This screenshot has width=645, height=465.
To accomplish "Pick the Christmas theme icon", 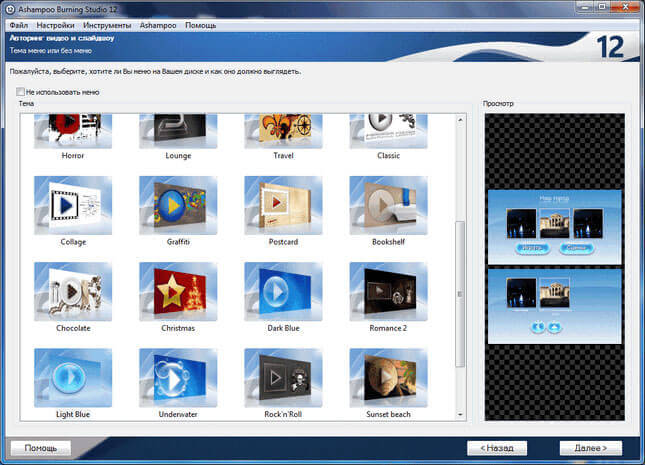I will coord(178,292).
